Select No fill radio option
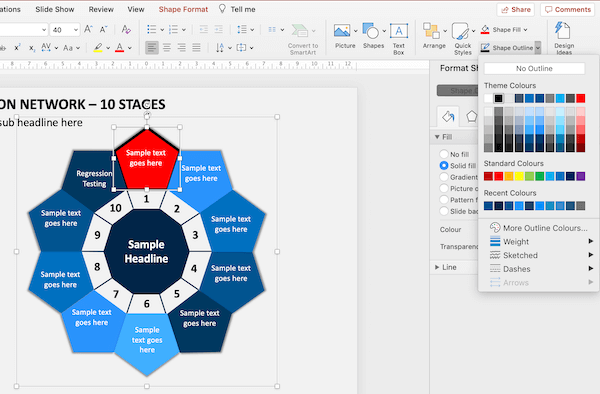Viewport: 600px width, 394px height. coord(444,154)
